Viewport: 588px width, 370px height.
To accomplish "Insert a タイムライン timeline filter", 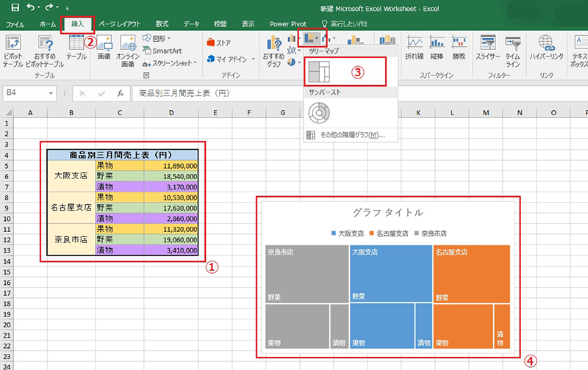I will [512, 51].
